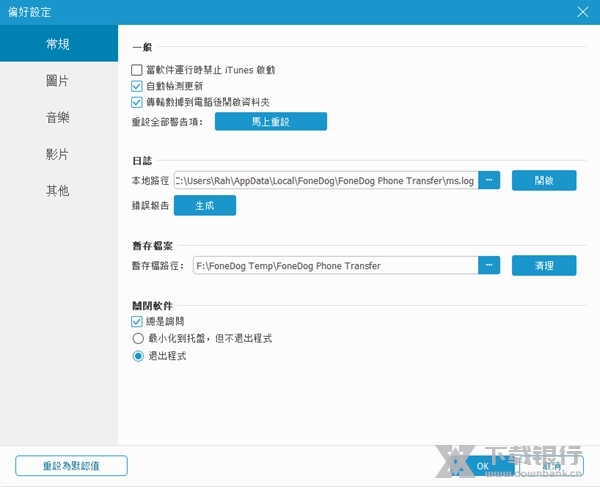Browse for log path with ellipsis button
Image resolution: width=600 pixels, height=487 pixels.
[x=489, y=180]
